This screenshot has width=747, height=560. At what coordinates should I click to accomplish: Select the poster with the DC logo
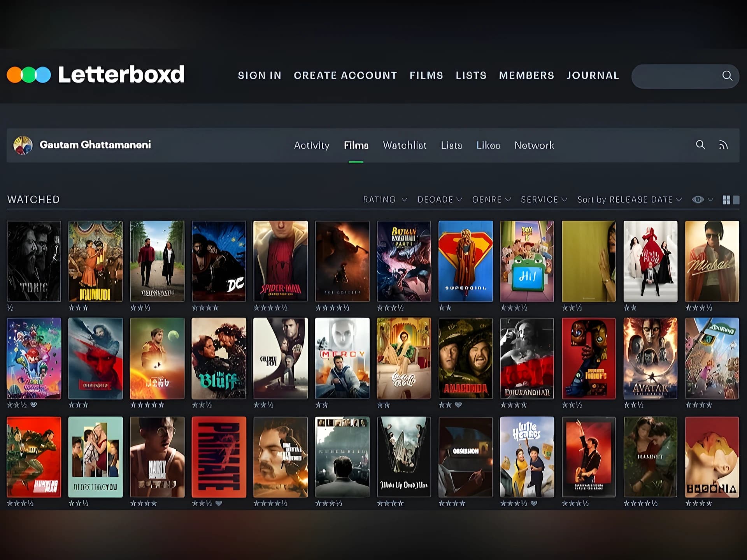pos(219,261)
